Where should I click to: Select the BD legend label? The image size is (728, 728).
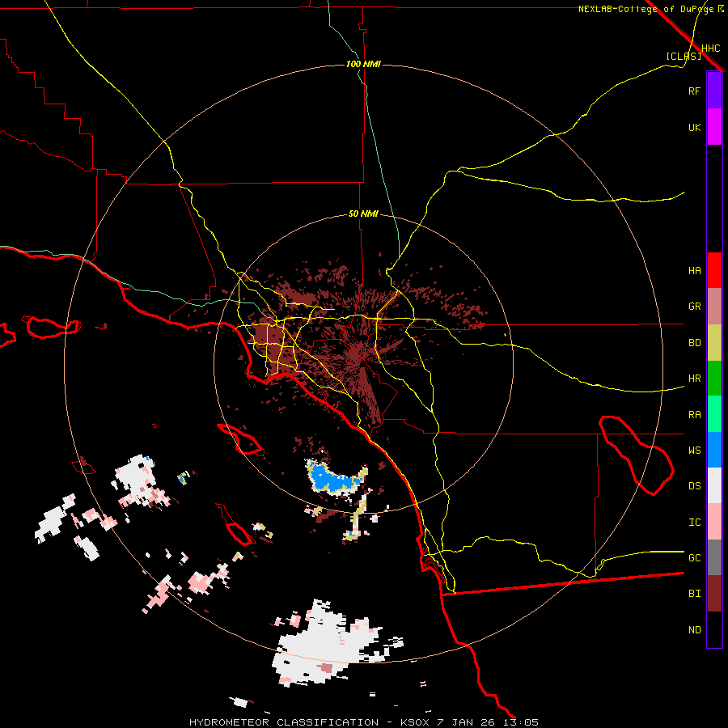[x=694, y=343]
